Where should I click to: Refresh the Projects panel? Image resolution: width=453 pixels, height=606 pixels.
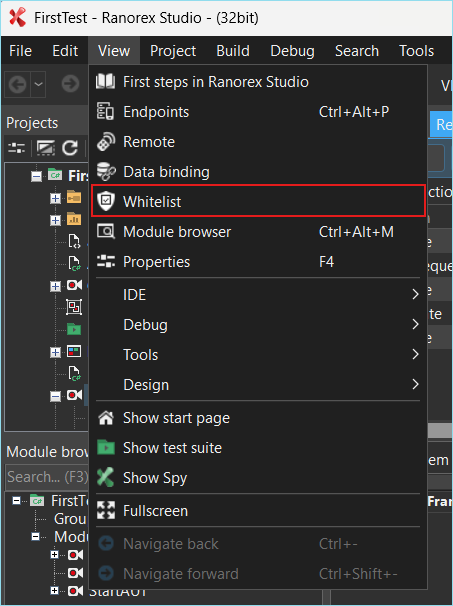pyautogui.click(x=70, y=148)
